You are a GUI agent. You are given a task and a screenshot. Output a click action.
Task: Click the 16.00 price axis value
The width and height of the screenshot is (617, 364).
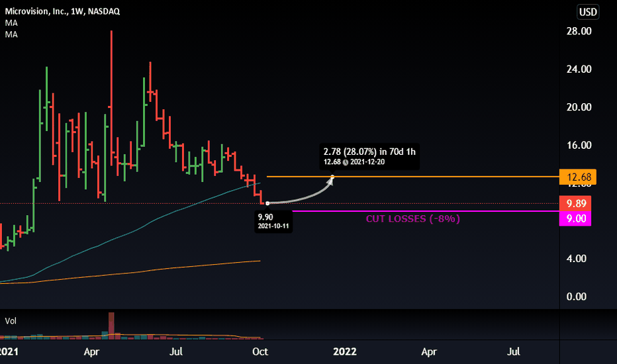pos(579,145)
